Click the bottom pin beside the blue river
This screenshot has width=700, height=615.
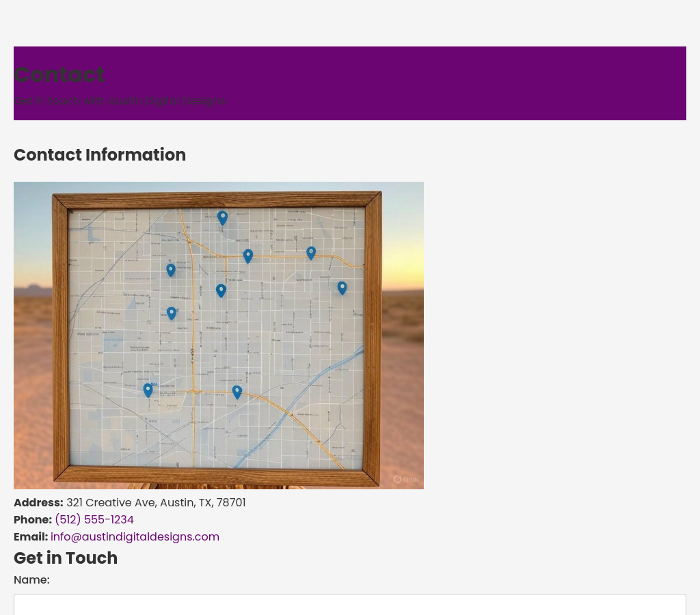(x=237, y=392)
